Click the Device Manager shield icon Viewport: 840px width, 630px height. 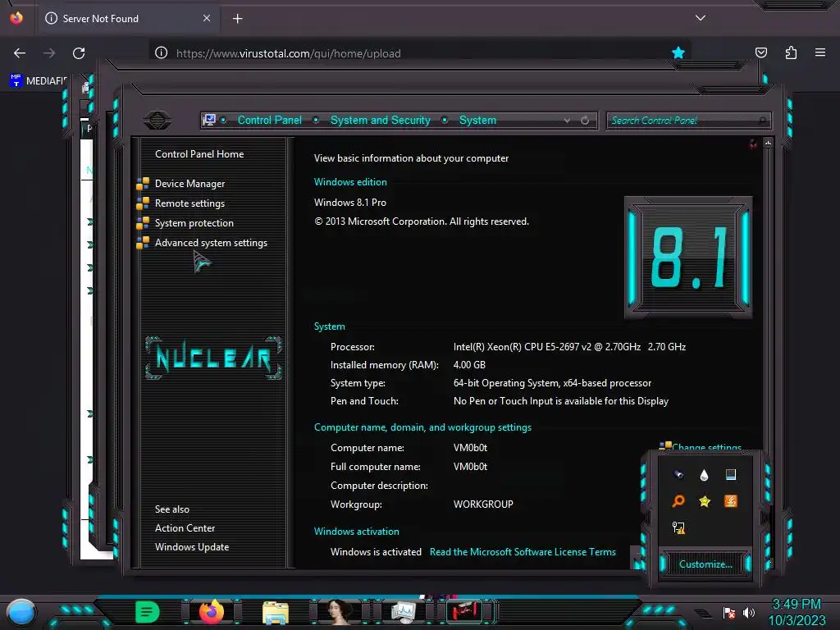[x=143, y=184]
